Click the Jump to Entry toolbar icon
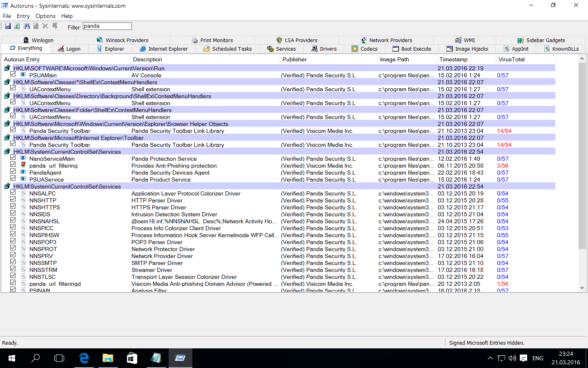The width and height of the screenshot is (588, 368). [55, 26]
